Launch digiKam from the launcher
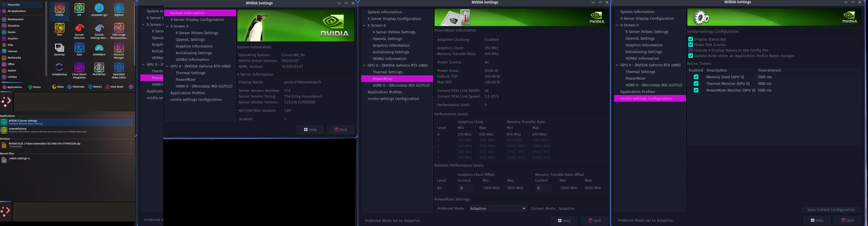Viewport: 868px width, 226px height. tap(119, 9)
